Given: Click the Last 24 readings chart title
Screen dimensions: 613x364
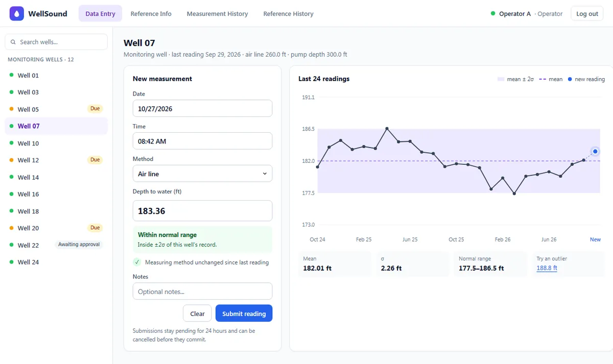Looking at the screenshot, I should click(x=324, y=79).
